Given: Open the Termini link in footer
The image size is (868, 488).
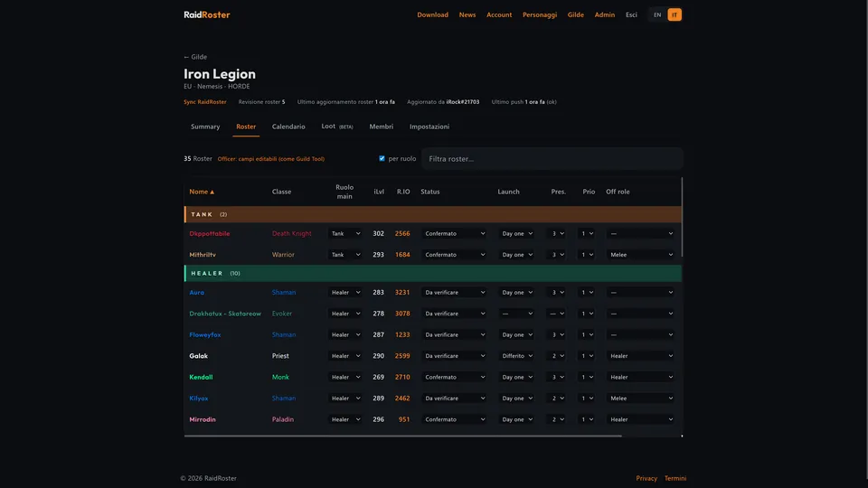Looking at the screenshot, I should [675, 478].
